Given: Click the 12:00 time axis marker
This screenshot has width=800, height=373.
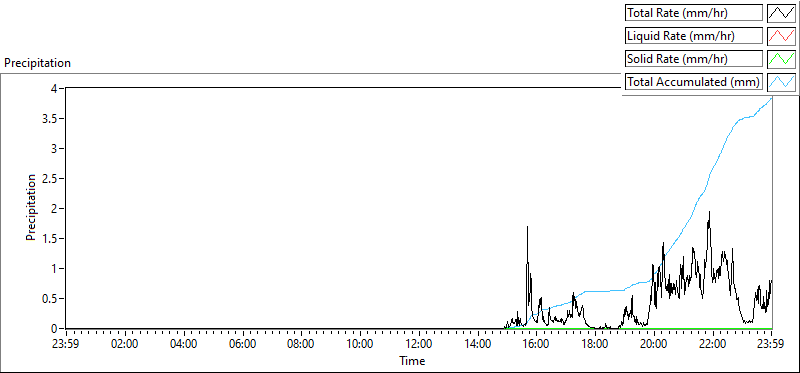Looking at the screenshot, I should click(418, 343).
